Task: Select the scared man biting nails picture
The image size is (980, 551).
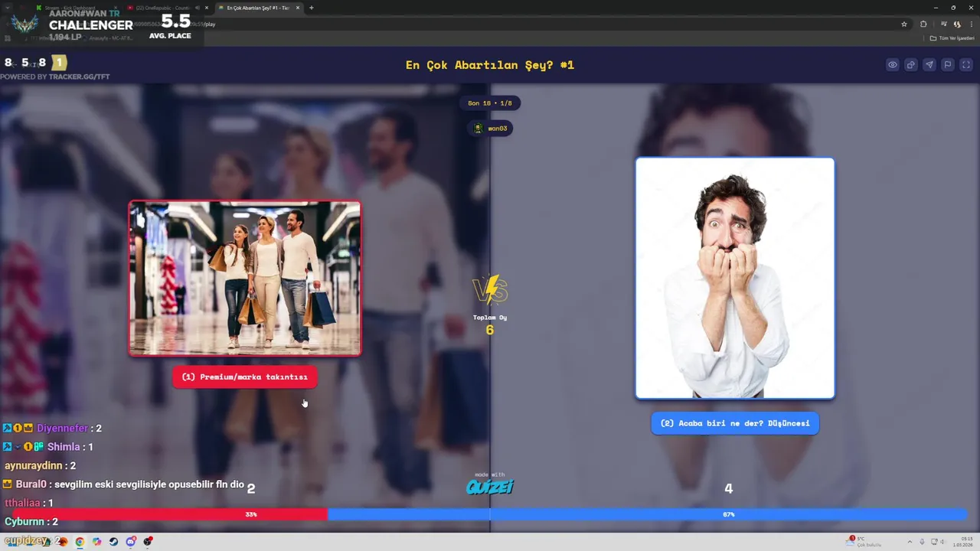Action: click(x=735, y=278)
